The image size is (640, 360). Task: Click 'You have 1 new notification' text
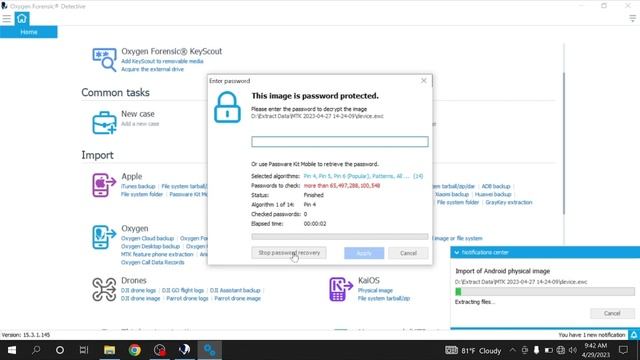click(591, 335)
